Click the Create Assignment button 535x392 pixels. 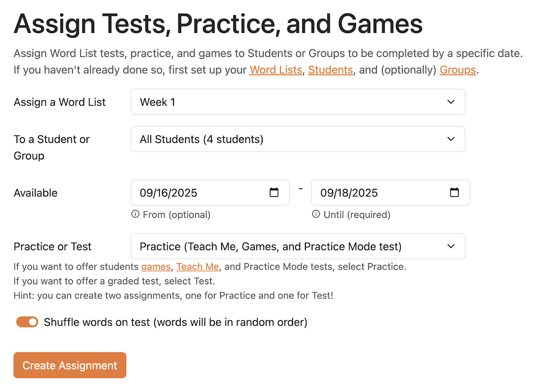point(70,365)
